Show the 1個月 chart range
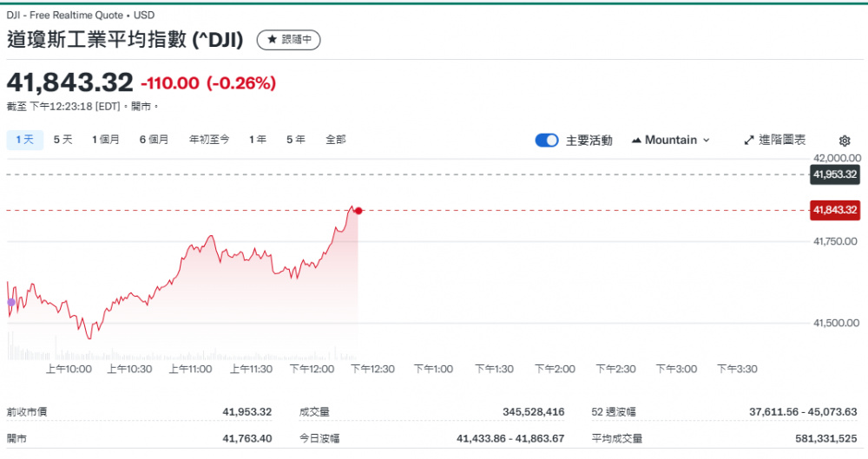Image resolution: width=868 pixels, height=459 pixels. point(106,140)
